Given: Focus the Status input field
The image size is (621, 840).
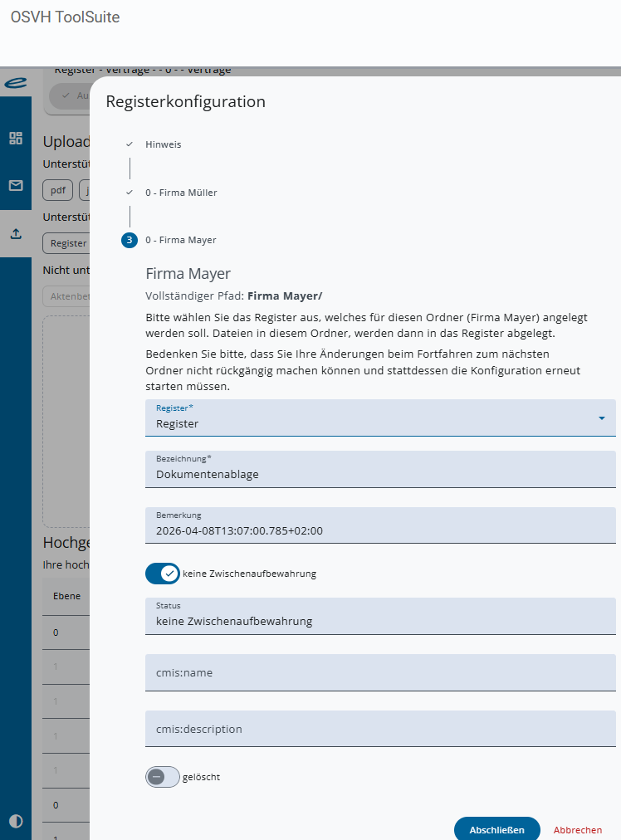Looking at the screenshot, I should pyautogui.click(x=380, y=616).
